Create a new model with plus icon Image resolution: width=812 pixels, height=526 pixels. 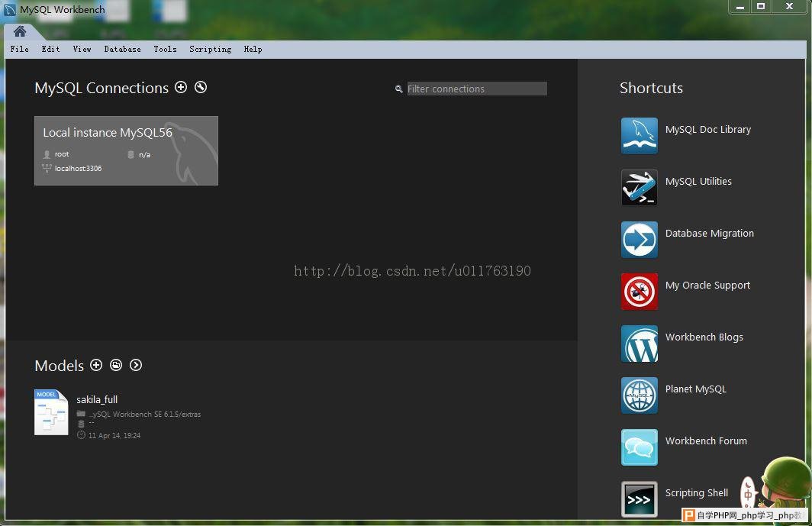pos(96,365)
